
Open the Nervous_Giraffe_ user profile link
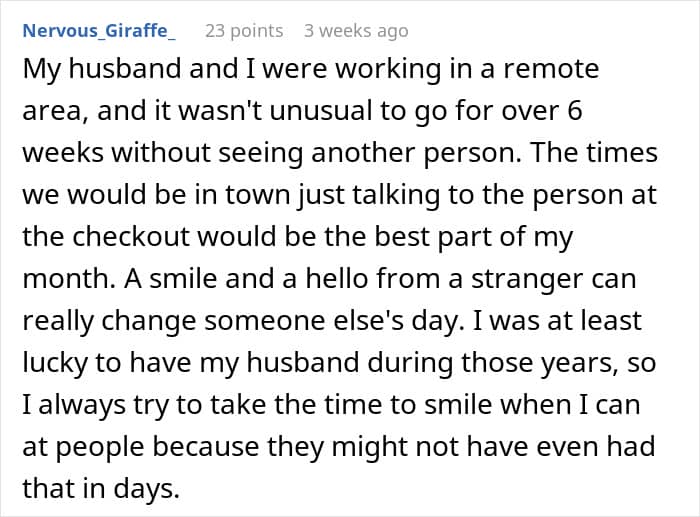click(99, 31)
